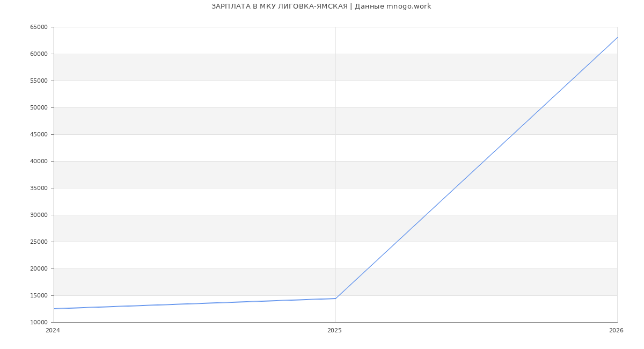This screenshot has height=349, width=644.
Task: Click the 50000 y-axis label
Action: coord(39,107)
